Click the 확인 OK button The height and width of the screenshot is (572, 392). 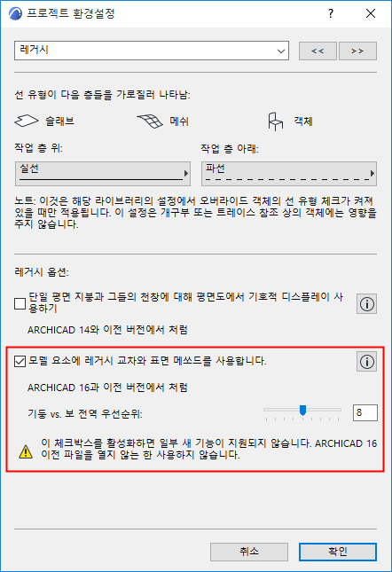tap(338, 552)
